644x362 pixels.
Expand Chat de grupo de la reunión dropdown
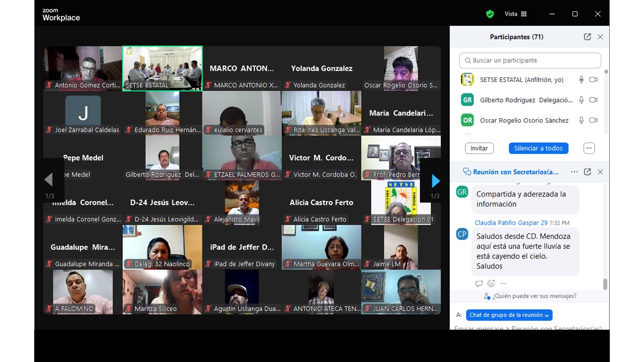pos(509,315)
